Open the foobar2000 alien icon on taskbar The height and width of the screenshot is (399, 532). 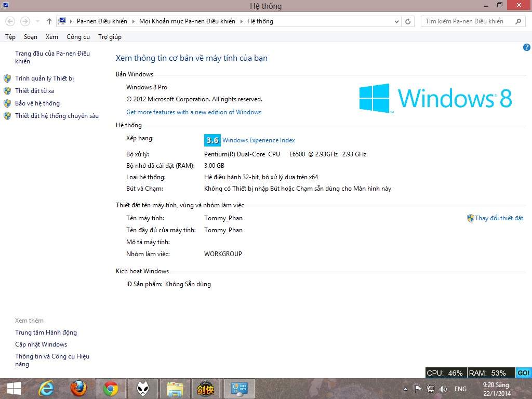point(143,389)
